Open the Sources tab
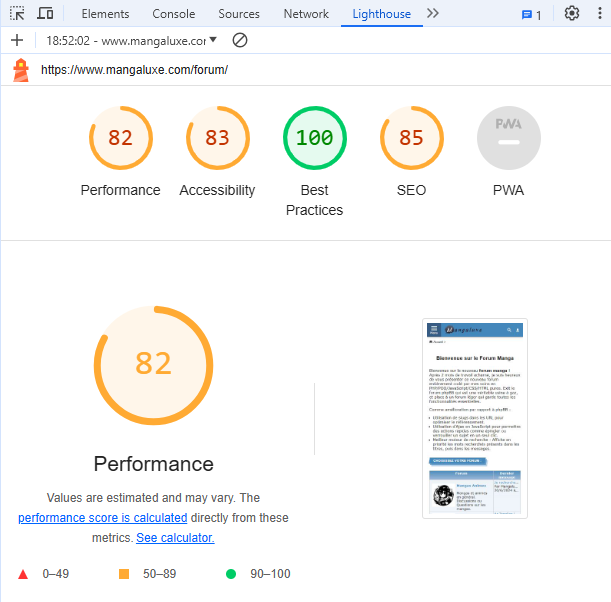This screenshot has height=602, width=611. (x=239, y=14)
